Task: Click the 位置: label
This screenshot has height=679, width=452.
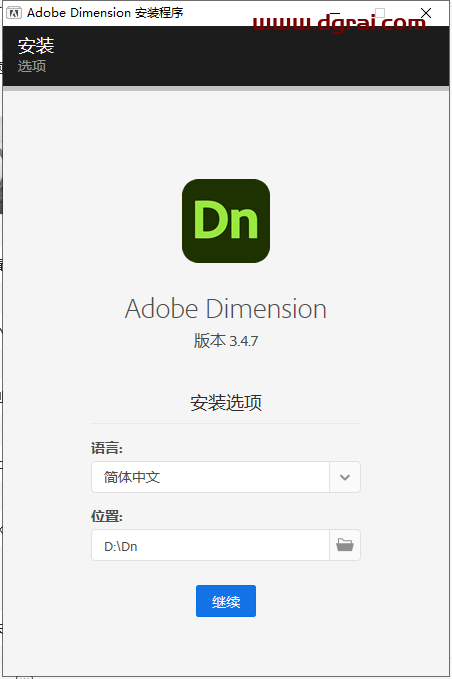Action: (107, 516)
